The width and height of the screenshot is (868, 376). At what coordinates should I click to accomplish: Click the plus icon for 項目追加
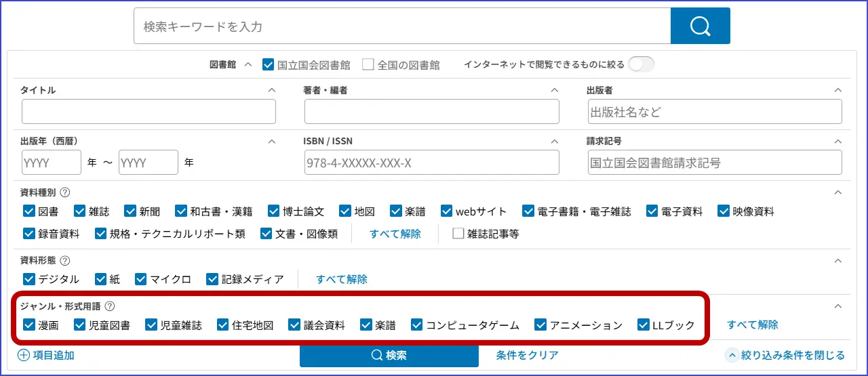[24, 355]
